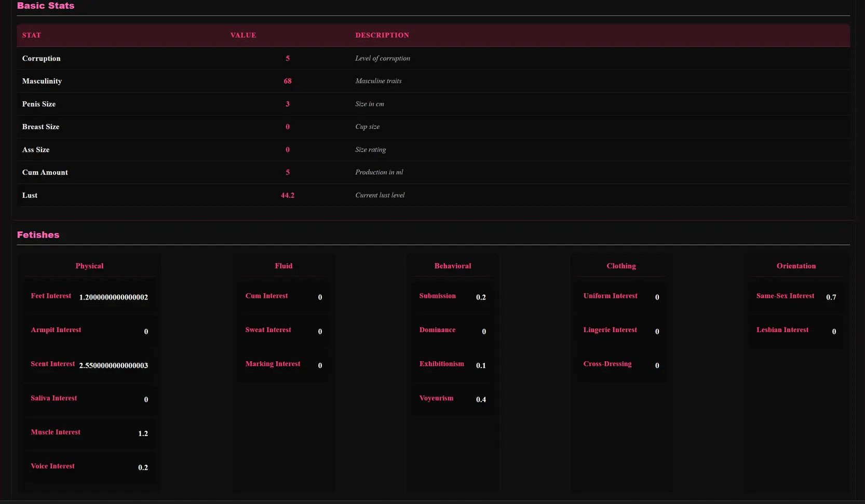Select the Muscle Interest card
The width and height of the screenshot is (865, 504).
[89, 433]
